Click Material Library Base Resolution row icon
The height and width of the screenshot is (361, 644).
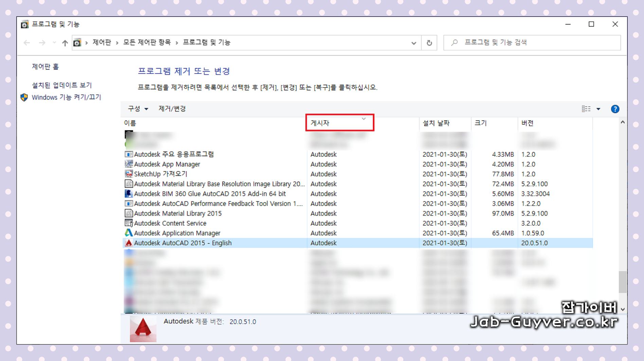click(129, 184)
